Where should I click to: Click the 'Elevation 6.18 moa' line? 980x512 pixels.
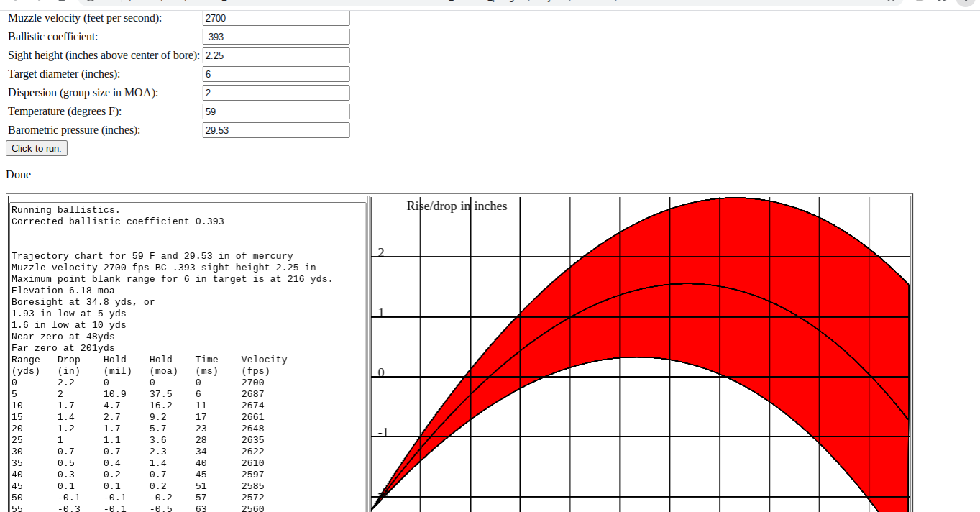[x=63, y=291]
